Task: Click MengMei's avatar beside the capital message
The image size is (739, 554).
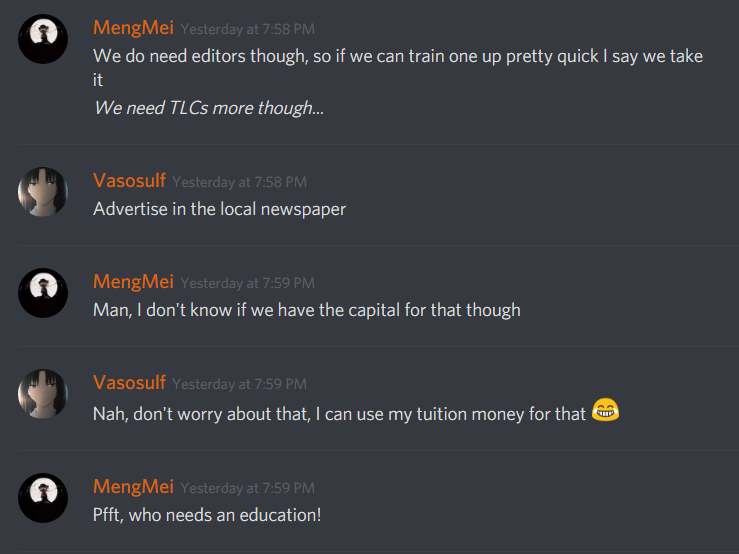Action: coord(43,293)
